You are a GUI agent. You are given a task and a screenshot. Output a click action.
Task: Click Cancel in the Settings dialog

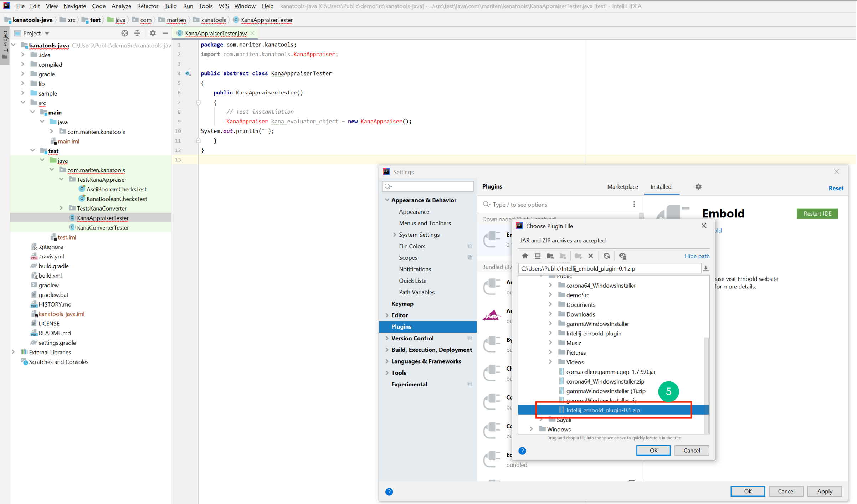(786, 492)
